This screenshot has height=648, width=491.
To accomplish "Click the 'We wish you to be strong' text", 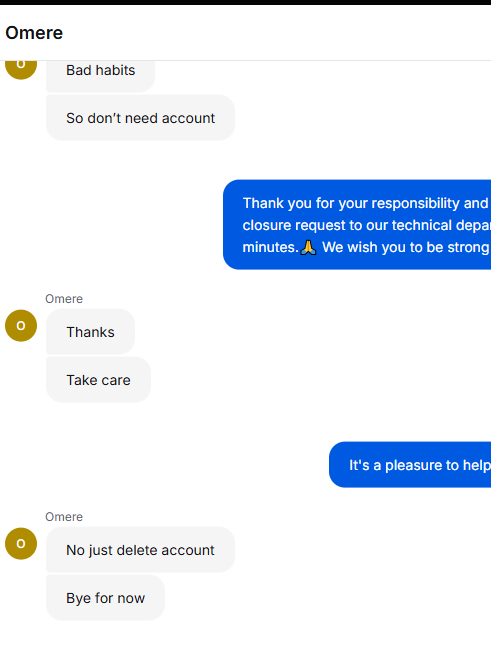I will [405, 247].
